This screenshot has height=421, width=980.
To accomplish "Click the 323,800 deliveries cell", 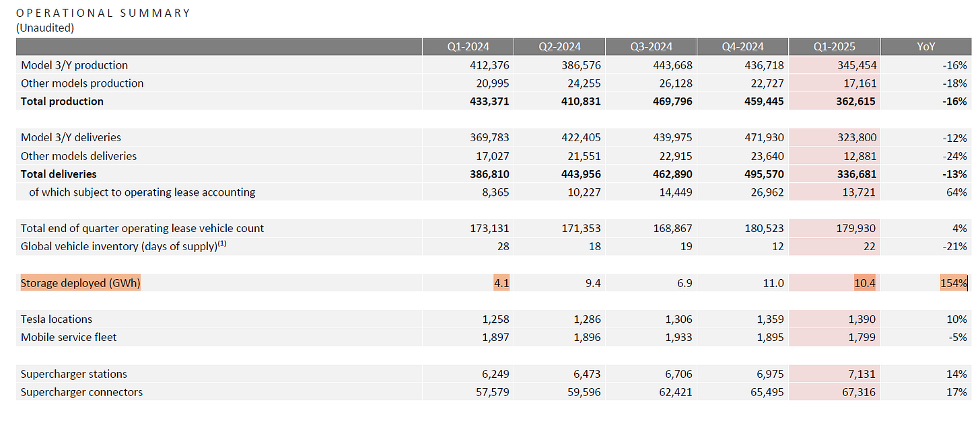I will coord(856,137).
